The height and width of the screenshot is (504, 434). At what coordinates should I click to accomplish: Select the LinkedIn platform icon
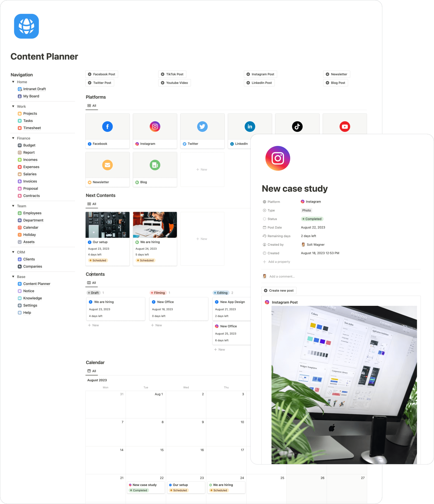[x=250, y=126]
